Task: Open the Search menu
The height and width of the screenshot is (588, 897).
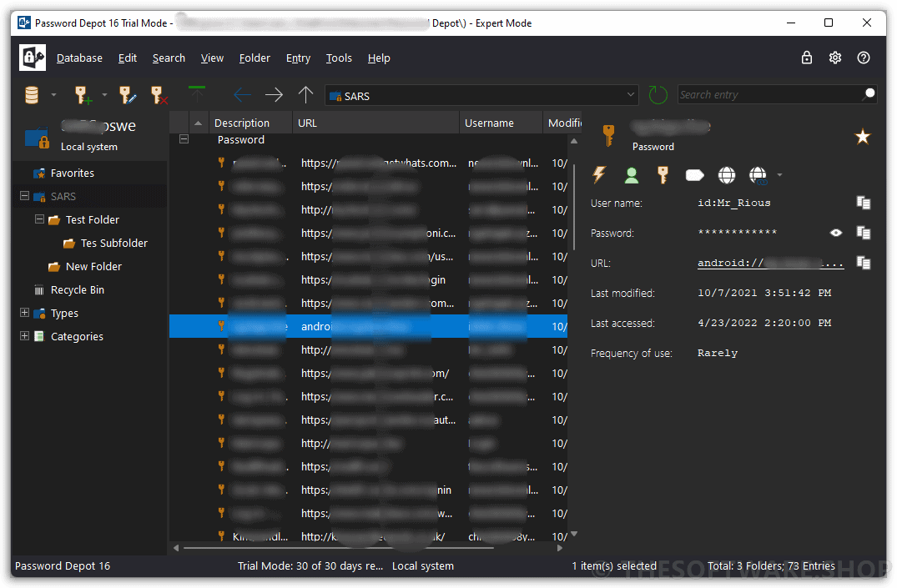Action: 169,58
